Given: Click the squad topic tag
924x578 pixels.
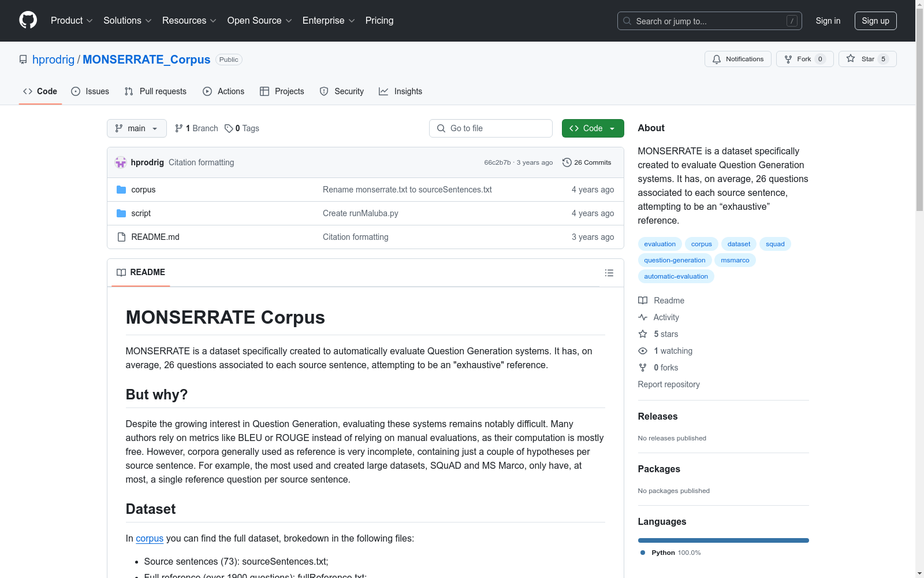Looking at the screenshot, I should 775,244.
